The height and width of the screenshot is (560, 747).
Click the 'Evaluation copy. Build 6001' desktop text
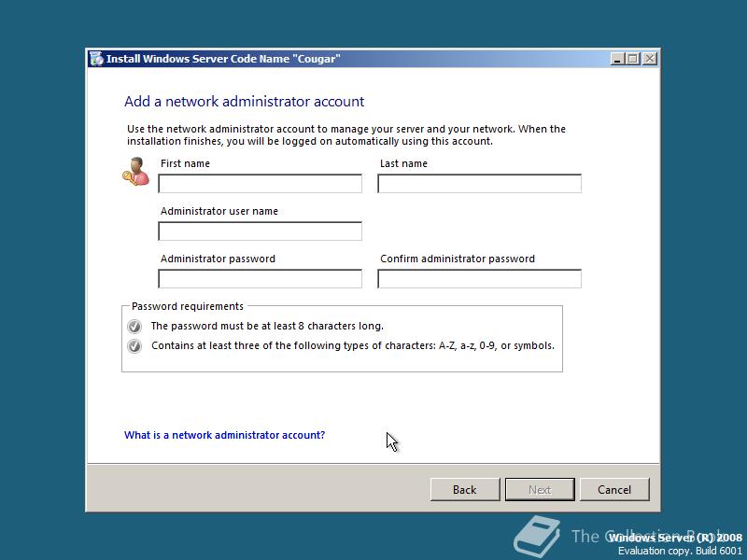click(x=680, y=551)
